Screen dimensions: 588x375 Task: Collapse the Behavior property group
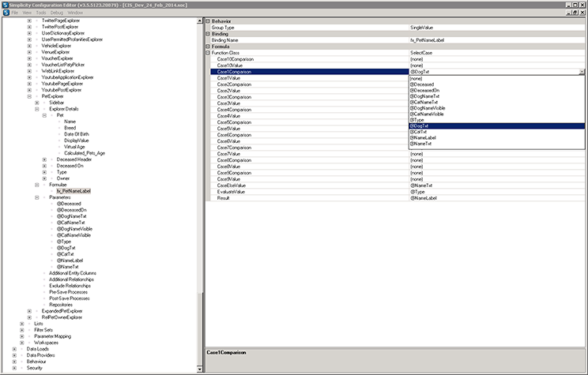point(208,21)
